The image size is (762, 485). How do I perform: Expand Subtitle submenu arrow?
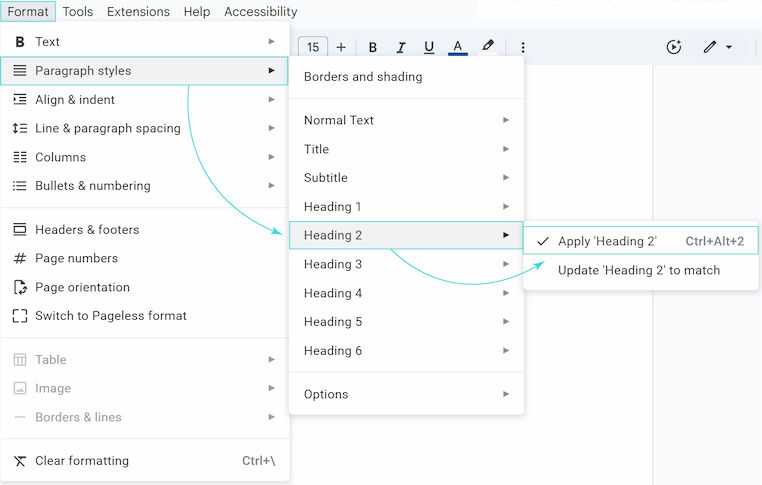(506, 177)
